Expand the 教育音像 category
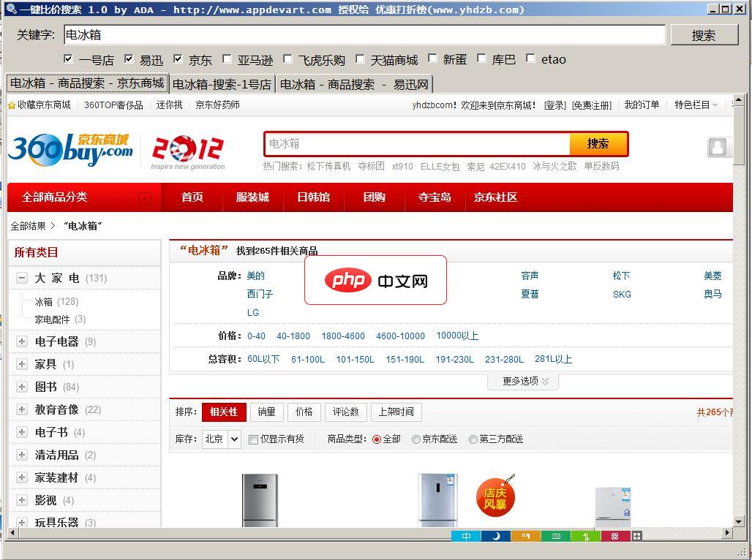The height and width of the screenshot is (560, 752). click(22, 409)
